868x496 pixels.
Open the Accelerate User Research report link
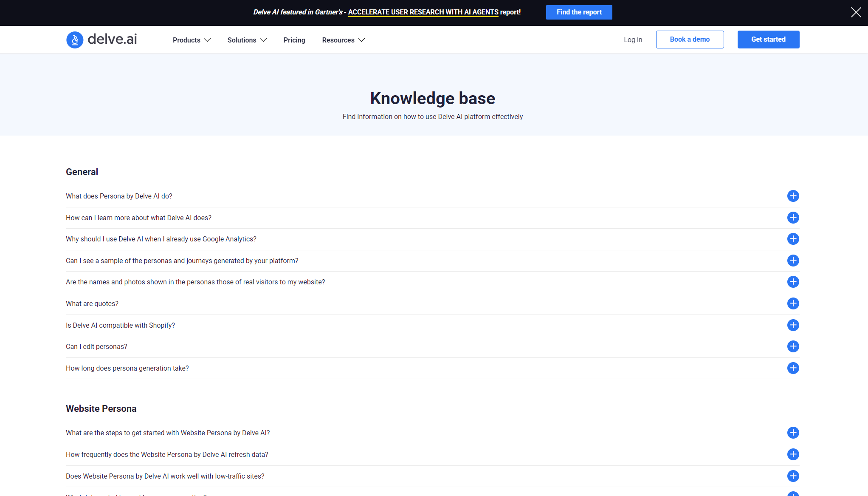click(x=423, y=12)
